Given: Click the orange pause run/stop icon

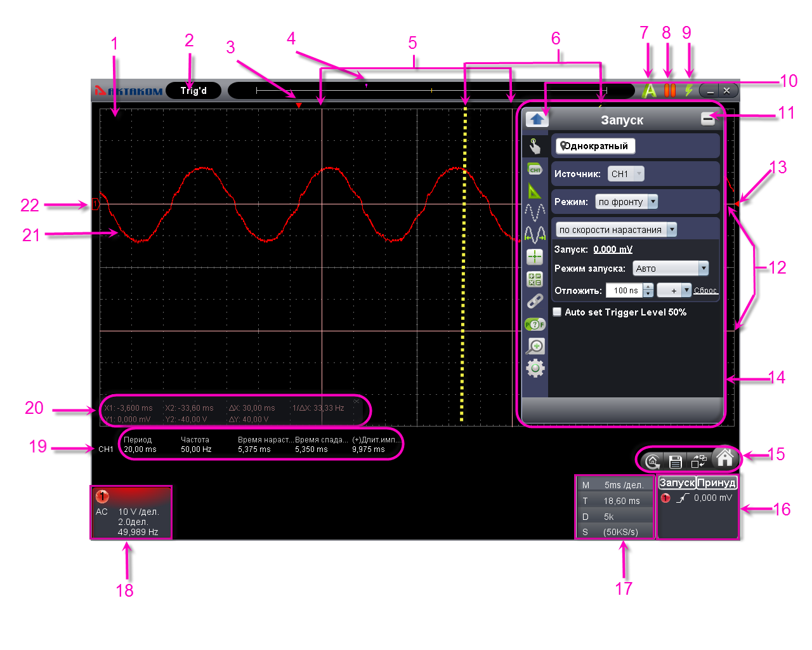Looking at the screenshot, I should pyautogui.click(x=670, y=90).
